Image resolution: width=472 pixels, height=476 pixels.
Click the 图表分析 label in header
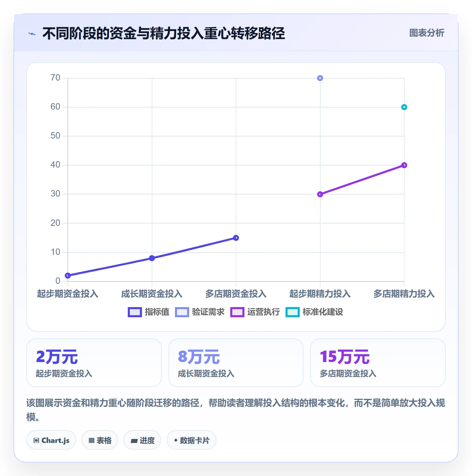pyautogui.click(x=426, y=33)
